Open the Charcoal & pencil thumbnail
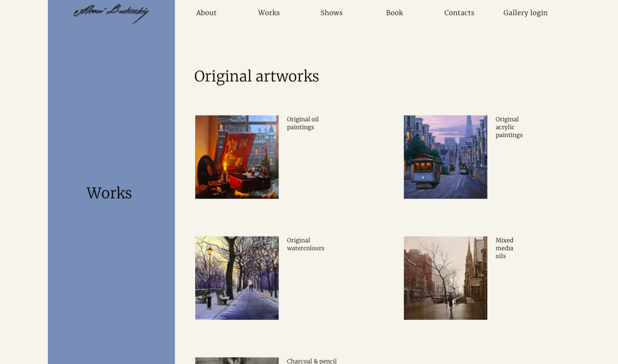The height and width of the screenshot is (364, 618). pos(237,361)
